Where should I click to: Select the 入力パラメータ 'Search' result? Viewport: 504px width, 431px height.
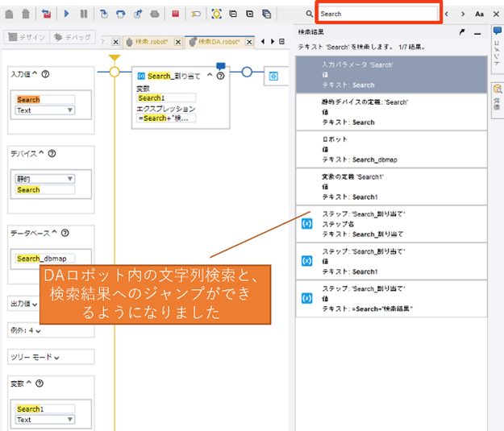click(391, 74)
